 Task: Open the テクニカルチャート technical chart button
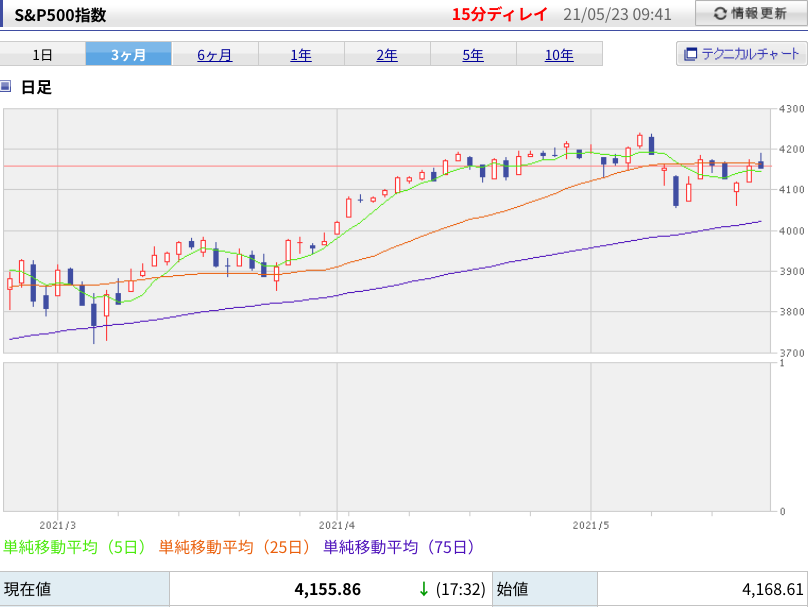coord(741,54)
